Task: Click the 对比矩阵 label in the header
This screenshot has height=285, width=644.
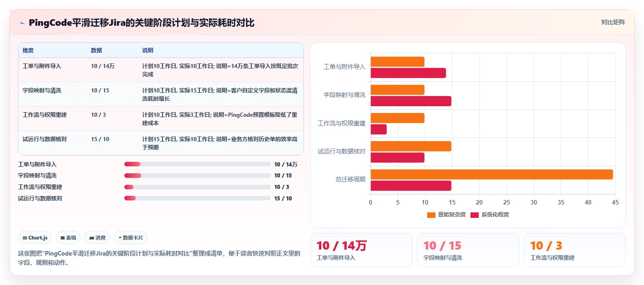Action: pyautogui.click(x=613, y=23)
